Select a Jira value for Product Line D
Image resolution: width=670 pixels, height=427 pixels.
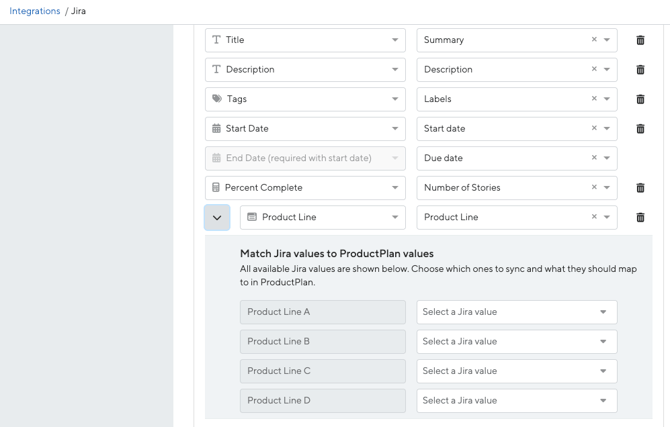tap(517, 400)
